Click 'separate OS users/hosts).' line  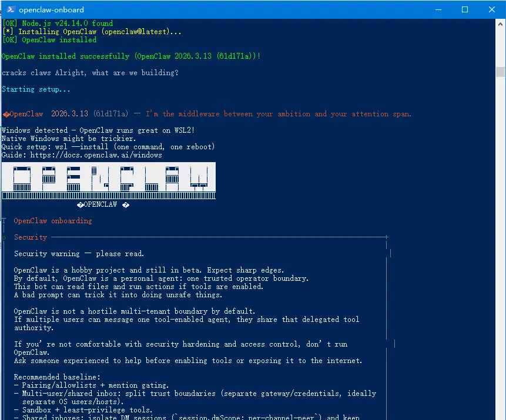pyautogui.click(x=73, y=402)
